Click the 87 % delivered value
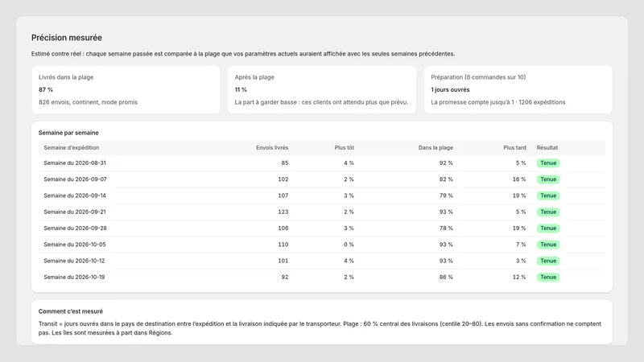 coord(46,89)
